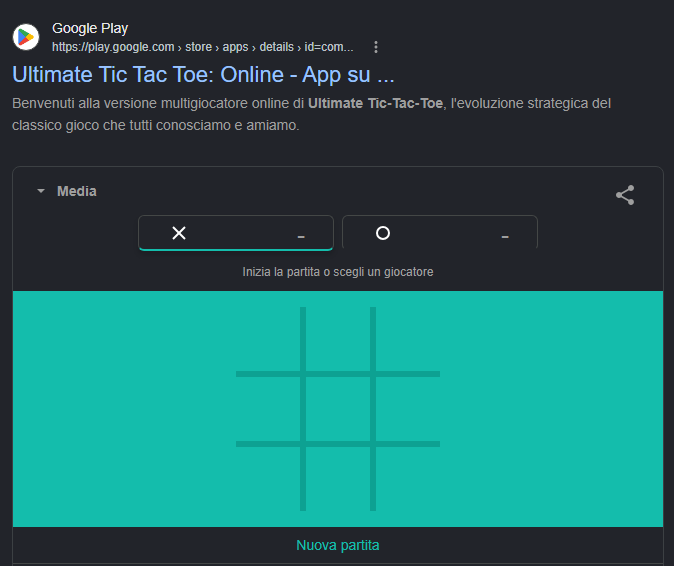
Task: Click the O player's score dash
Action: point(505,236)
